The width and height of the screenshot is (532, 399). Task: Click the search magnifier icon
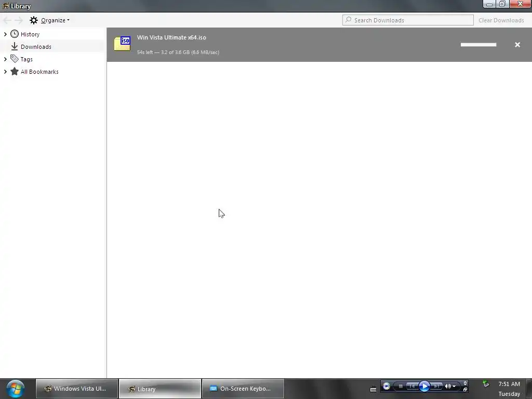[x=349, y=20]
